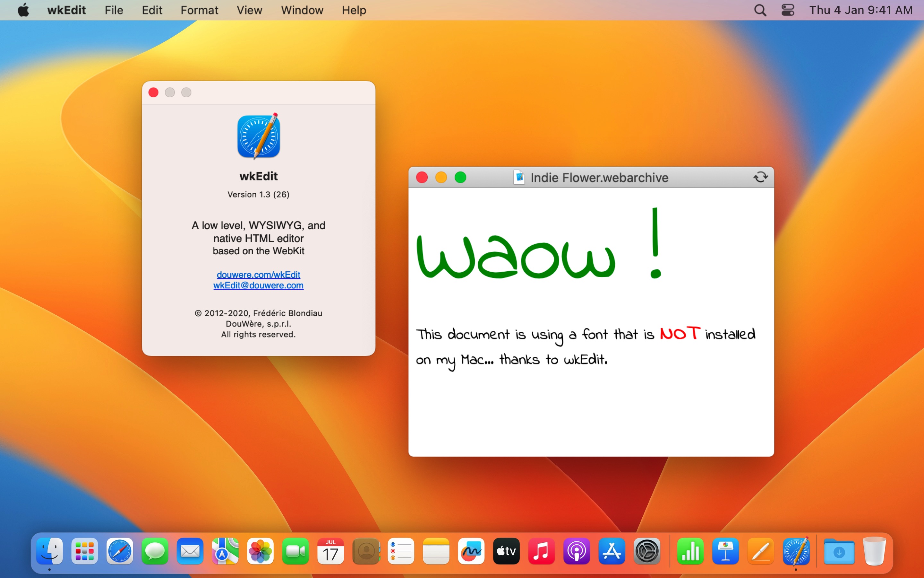Close the Indie Flower.webarchive window
The image size is (924, 578).
422,177
